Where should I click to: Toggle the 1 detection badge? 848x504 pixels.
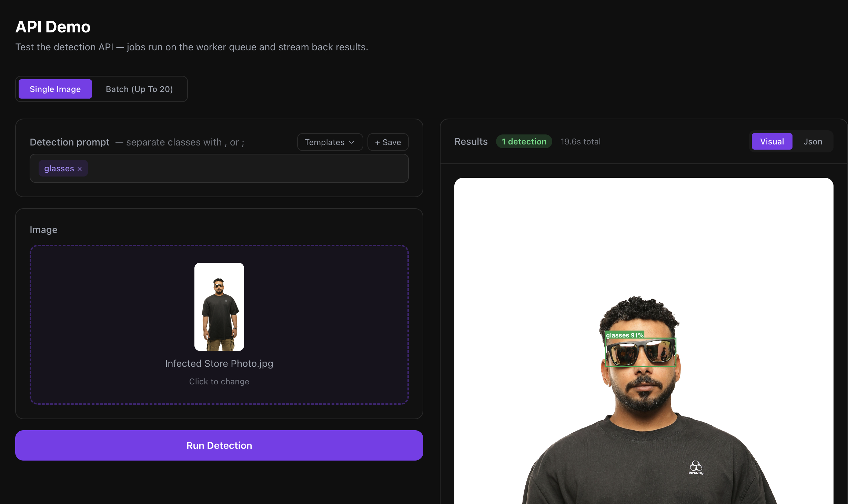524,141
